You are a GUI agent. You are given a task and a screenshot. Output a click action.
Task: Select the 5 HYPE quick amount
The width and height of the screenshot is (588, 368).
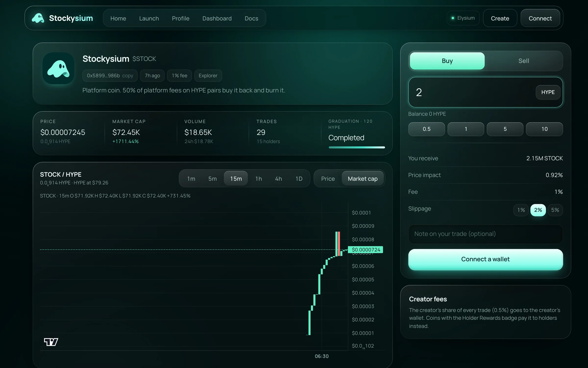click(x=505, y=129)
